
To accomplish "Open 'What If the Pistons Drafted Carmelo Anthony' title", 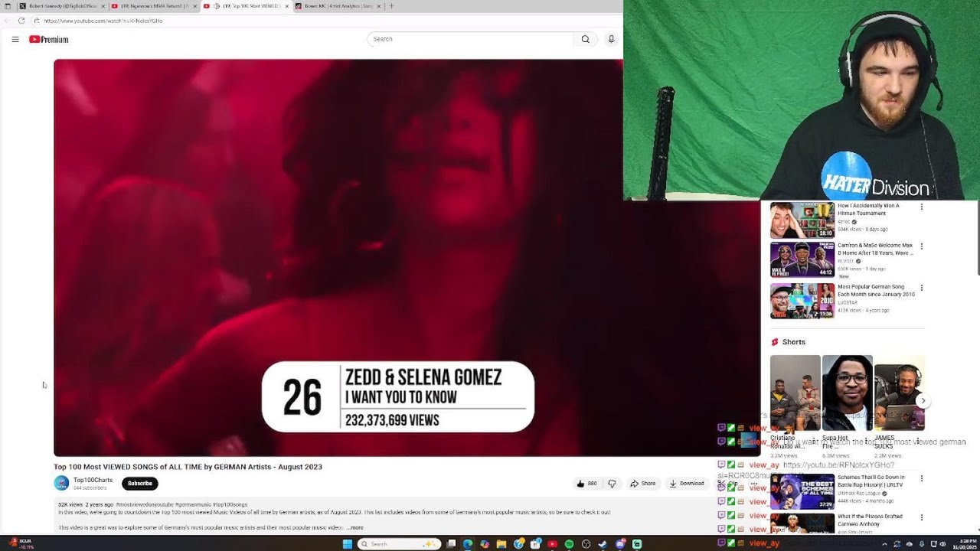I will pyautogui.click(x=871, y=520).
